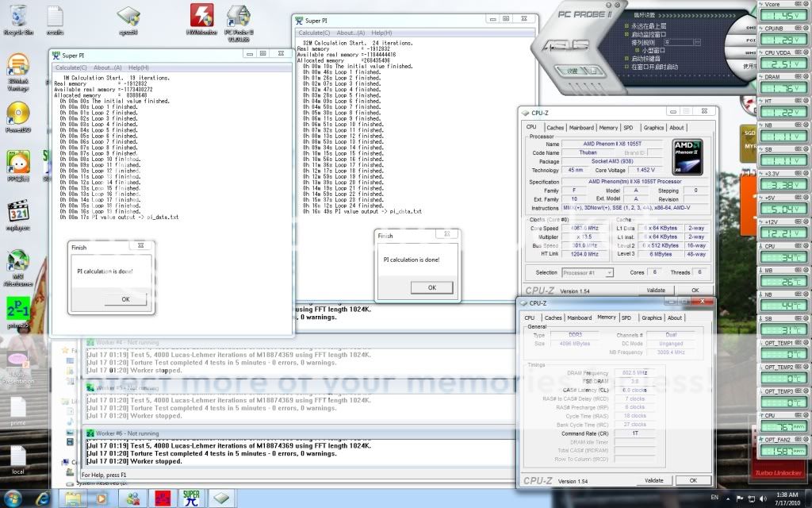This screenshot has height=508, width=812.
Task: Switch to the SPD tab in CPU-Z
Action: tap(629, 127)
